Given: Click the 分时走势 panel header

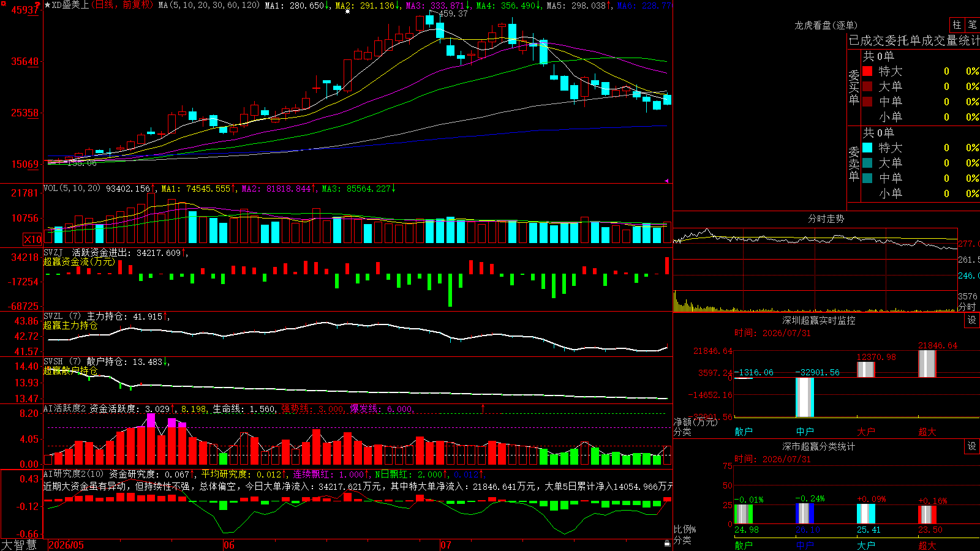Looking at the screenshot, I should tap(826, 219).
